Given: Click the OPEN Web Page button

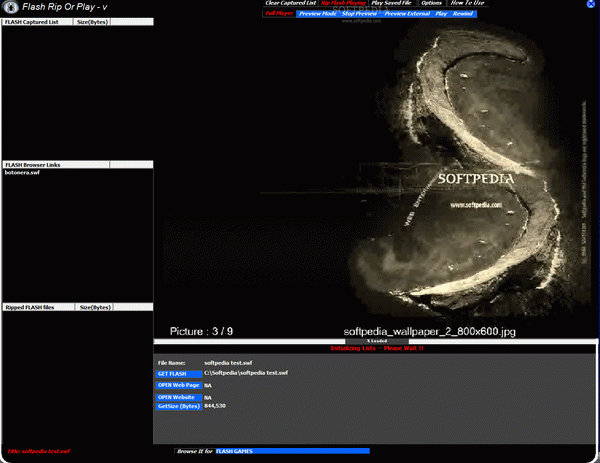Looking at the screenshot, I should pos(179,385).
